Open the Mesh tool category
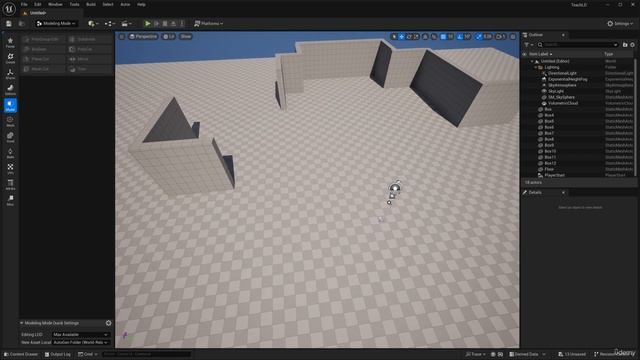The height and width of the screenshot is (360, 640). [10, 121]
